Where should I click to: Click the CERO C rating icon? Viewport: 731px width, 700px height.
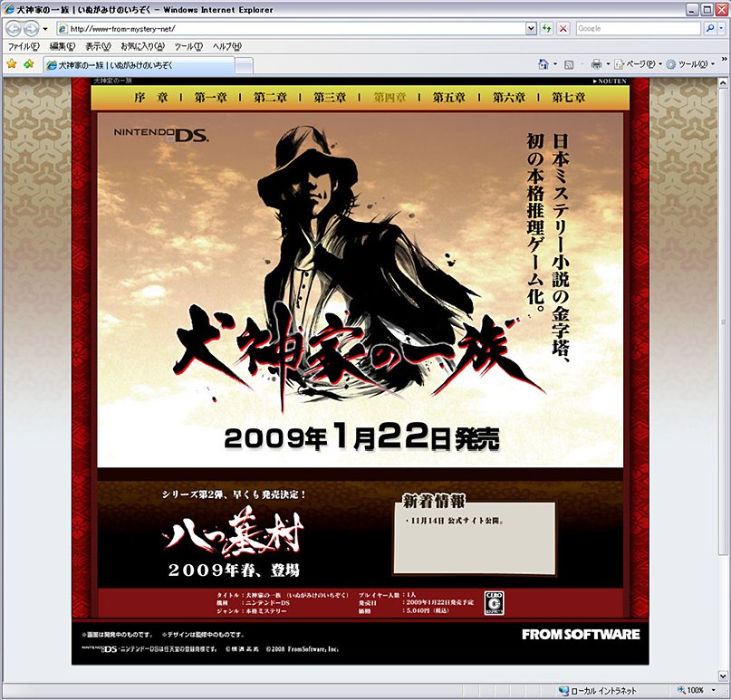tap(494, 603)
